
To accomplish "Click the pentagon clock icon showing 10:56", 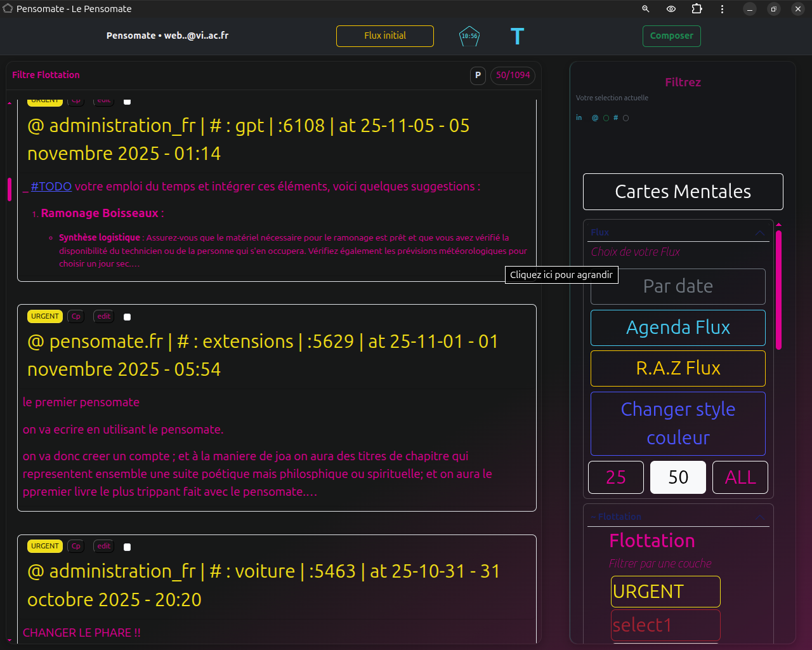I will click(469, 36).
